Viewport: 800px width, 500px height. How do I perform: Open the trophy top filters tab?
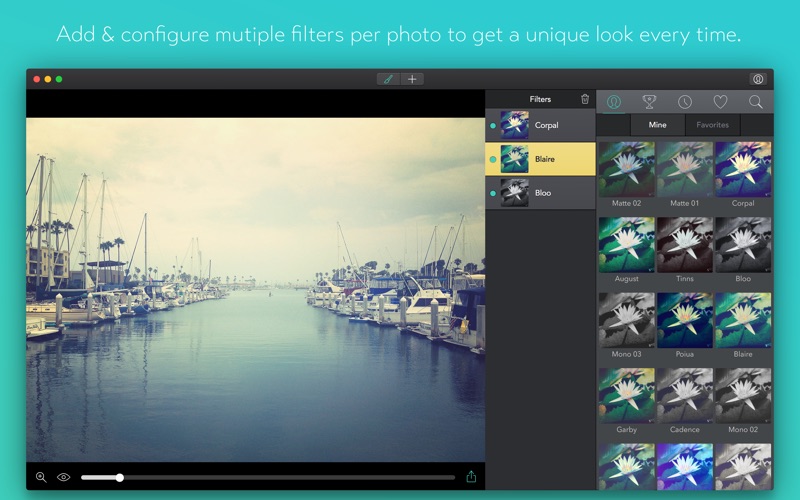pyautogui.click(x=649, y=101)
